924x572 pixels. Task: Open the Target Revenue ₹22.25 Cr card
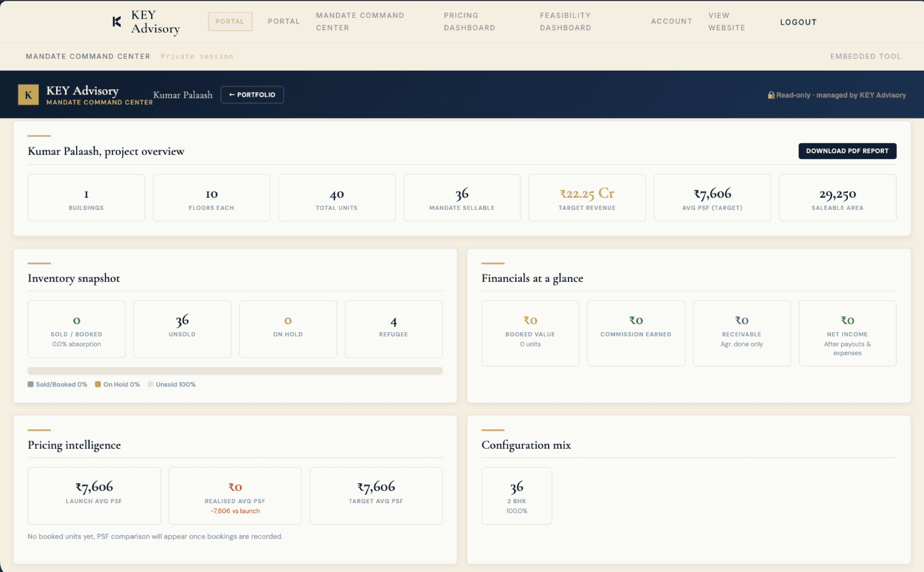coord(587,198)
